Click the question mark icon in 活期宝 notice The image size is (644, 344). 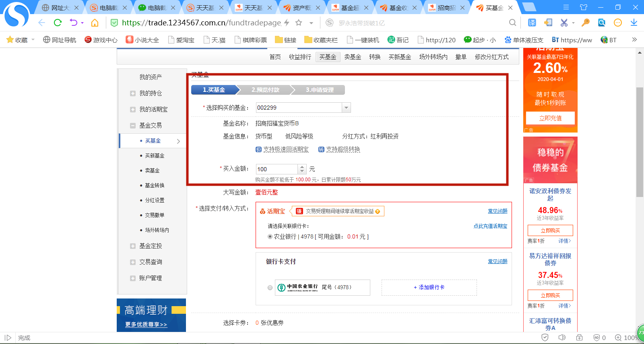pos(378,211)
